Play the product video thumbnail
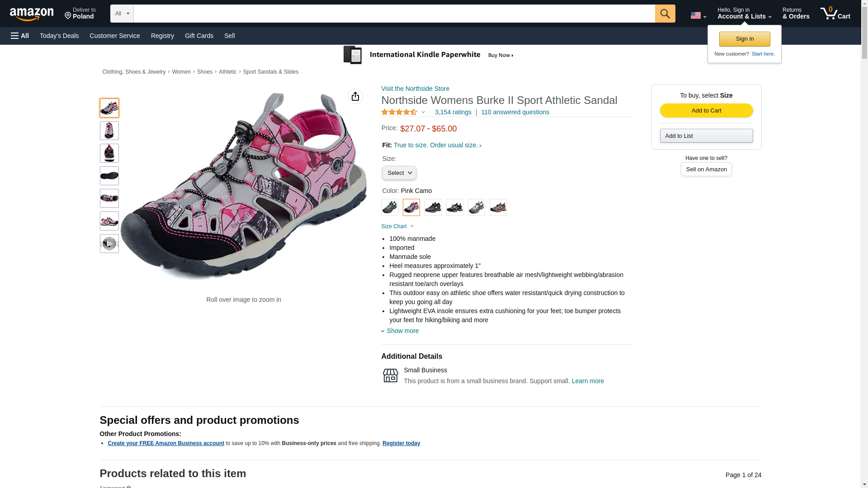Image resolution: width=868 pixels, height=488 pixels. (x=109, y=244)
